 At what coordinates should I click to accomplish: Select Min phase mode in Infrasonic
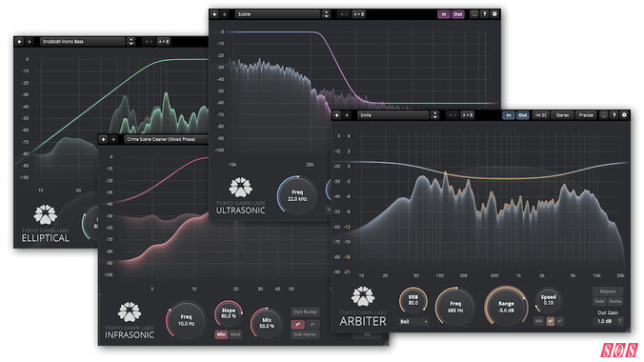221,334
